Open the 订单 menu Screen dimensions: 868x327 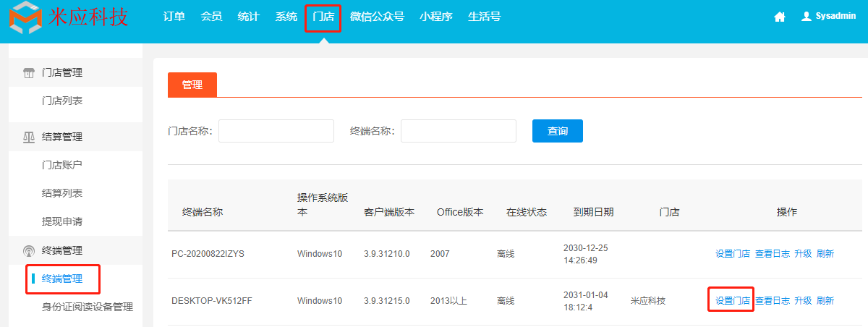pos(174,17)
